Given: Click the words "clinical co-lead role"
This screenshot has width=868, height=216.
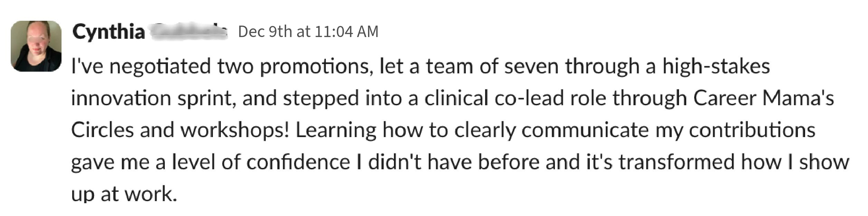Looking at the screenshot, I should [x=515, y=98].
